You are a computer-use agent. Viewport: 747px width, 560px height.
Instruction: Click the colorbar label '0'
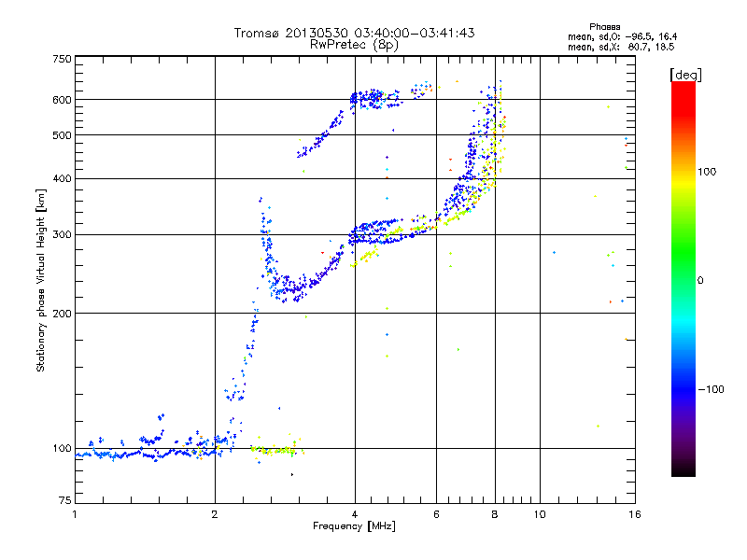(x=699, y=281)
